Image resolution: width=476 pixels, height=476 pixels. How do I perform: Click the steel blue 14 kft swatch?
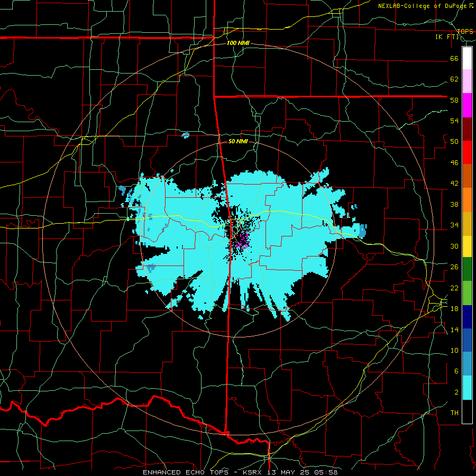(467, 364)
